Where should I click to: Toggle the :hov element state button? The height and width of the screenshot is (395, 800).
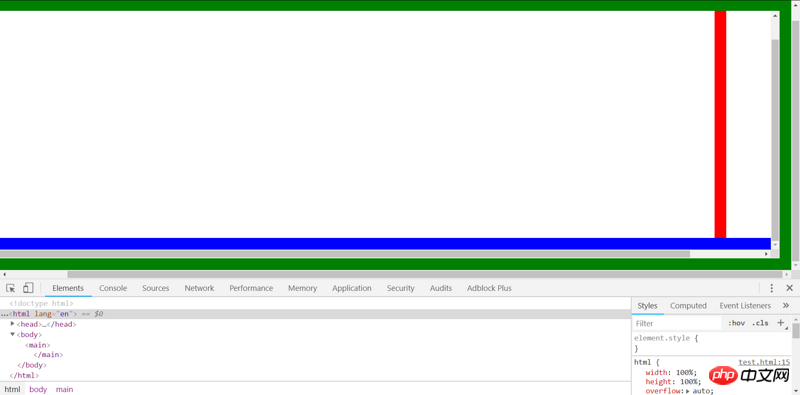click(x=736, y=323)
